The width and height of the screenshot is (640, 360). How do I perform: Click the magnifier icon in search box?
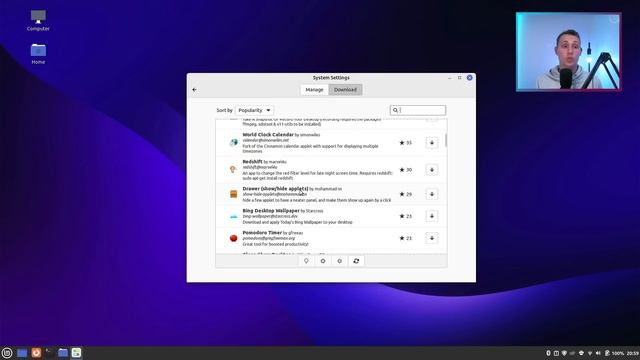395,110
